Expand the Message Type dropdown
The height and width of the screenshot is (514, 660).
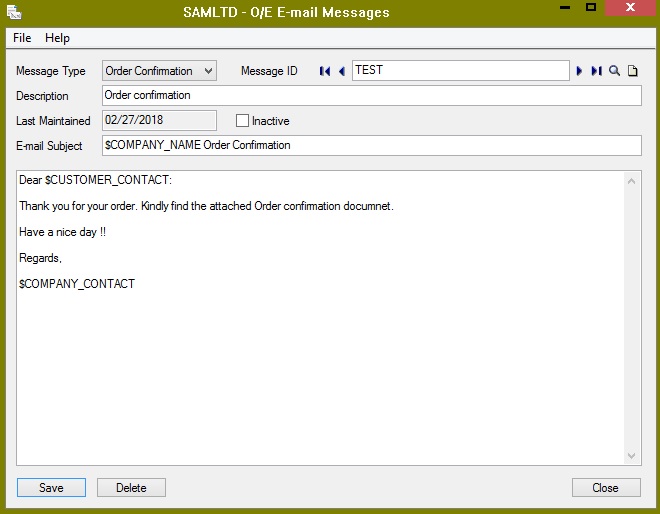point(208,71)
